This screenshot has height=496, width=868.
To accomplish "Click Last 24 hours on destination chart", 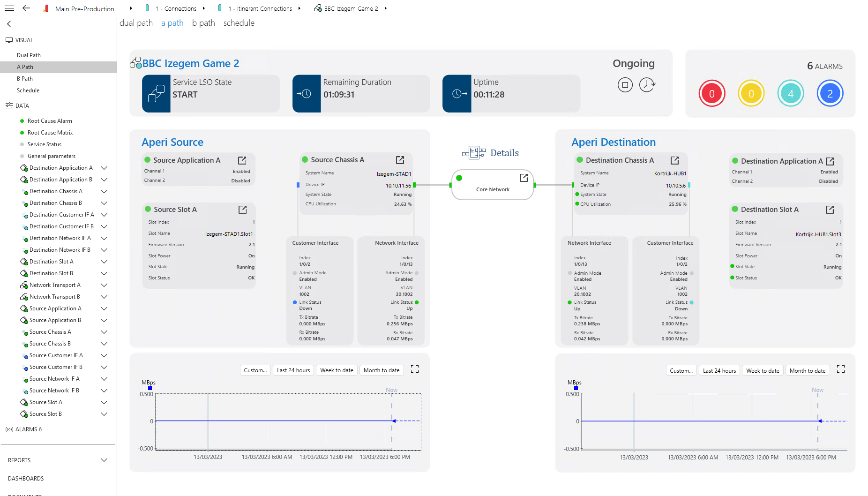I will click(x=719, y=371).
